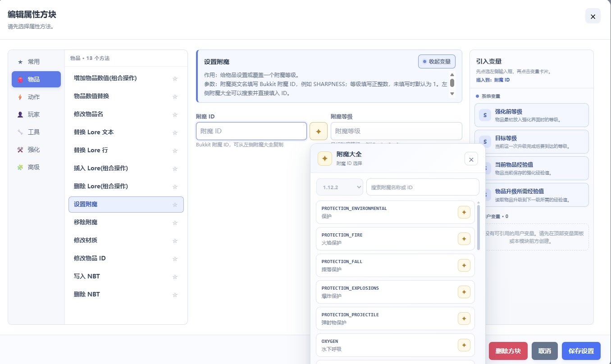
Task: Click the enchantment list sparkle button beside 附魔 ID
Action: point(319,131)
